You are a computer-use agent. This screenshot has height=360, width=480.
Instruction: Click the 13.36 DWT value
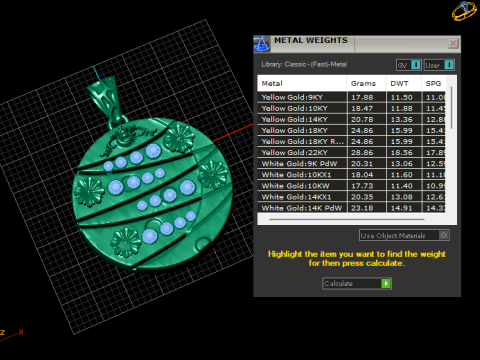[x=402, y=119]
